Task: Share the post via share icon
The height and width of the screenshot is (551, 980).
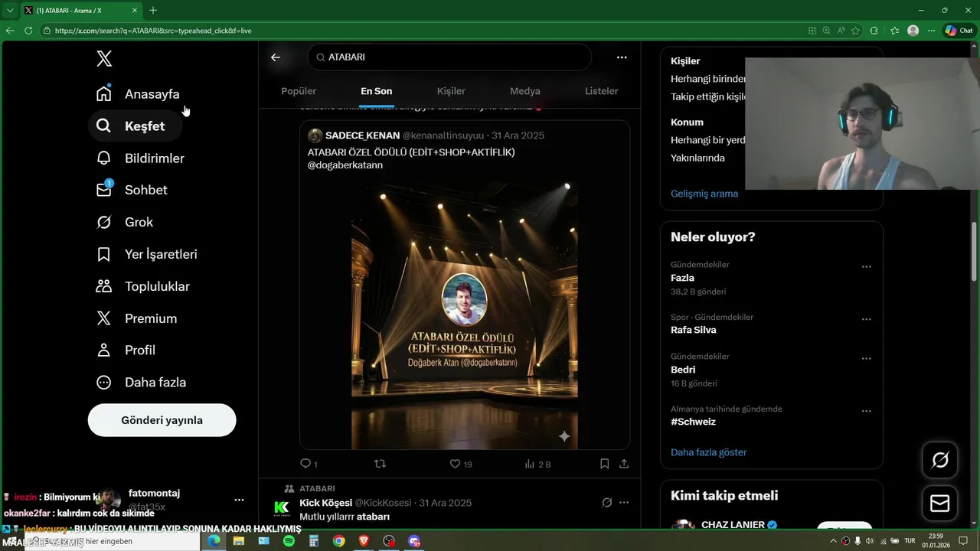Action: point(624,464)
